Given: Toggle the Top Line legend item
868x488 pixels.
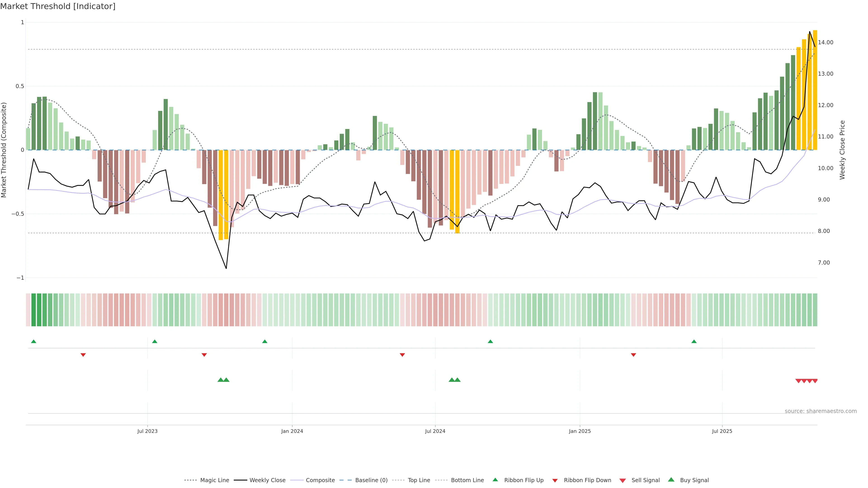Looking at the screenshot, I should click(x=419, y=480).
